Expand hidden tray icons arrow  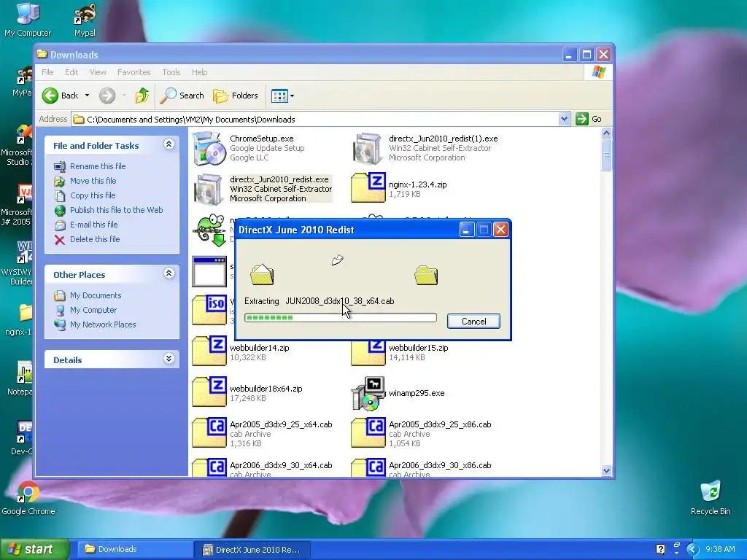pos(692,550)
